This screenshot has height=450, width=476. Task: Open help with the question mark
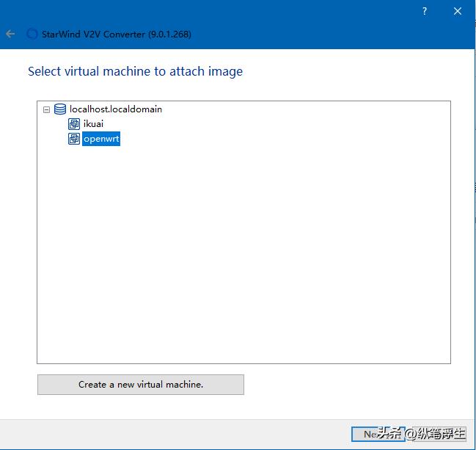(x=425, y=12)
